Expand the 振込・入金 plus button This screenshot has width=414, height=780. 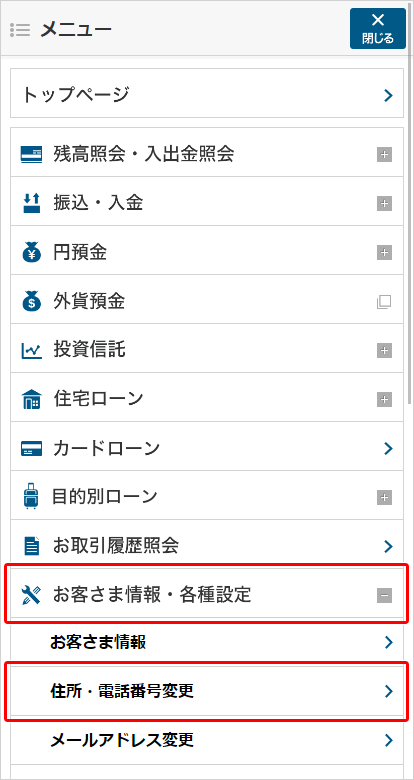[x=384, y=203]
